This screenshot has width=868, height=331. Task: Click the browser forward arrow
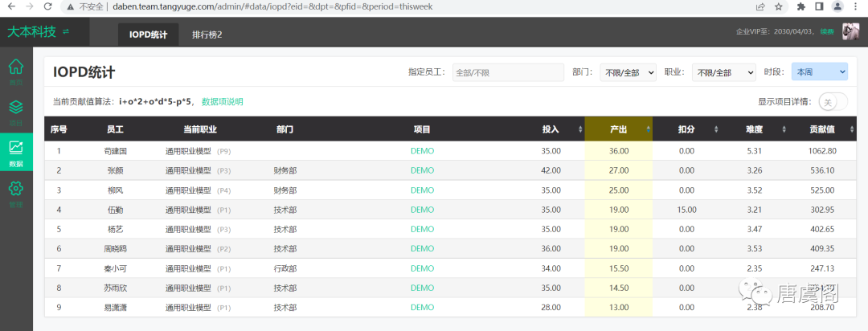tap(30, 6)
